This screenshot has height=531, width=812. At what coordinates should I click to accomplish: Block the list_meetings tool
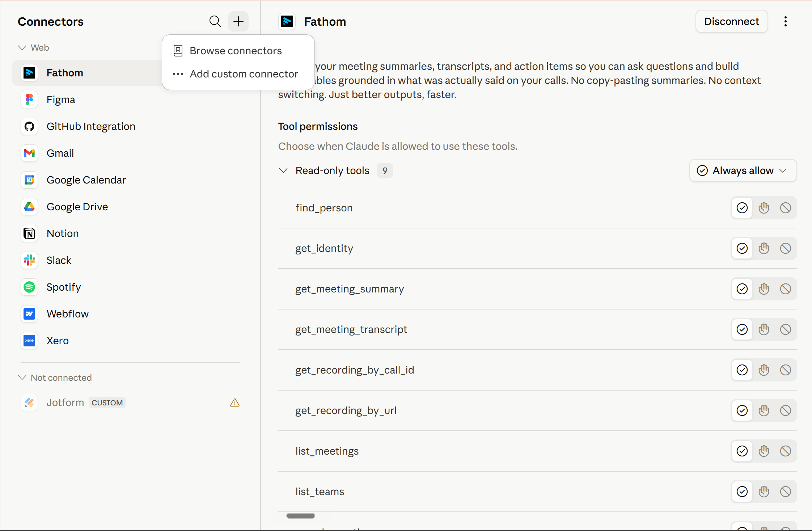click(786, 451)
